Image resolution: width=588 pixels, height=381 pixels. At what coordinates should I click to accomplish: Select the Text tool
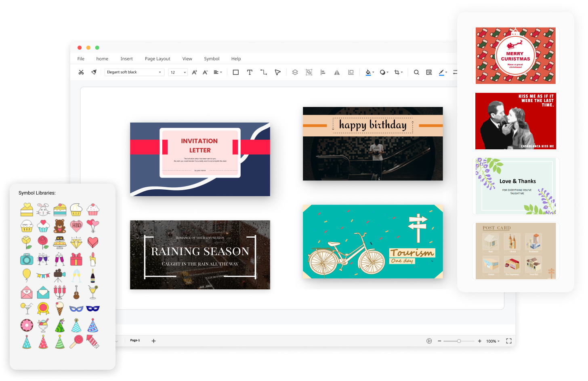point(250,72)
